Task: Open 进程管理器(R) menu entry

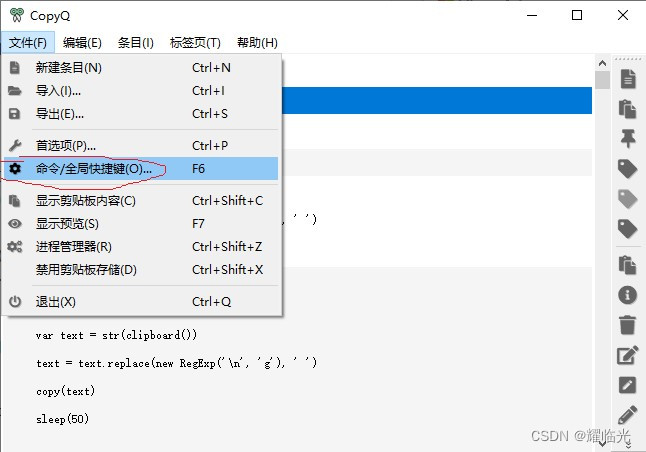Action: 142,247
